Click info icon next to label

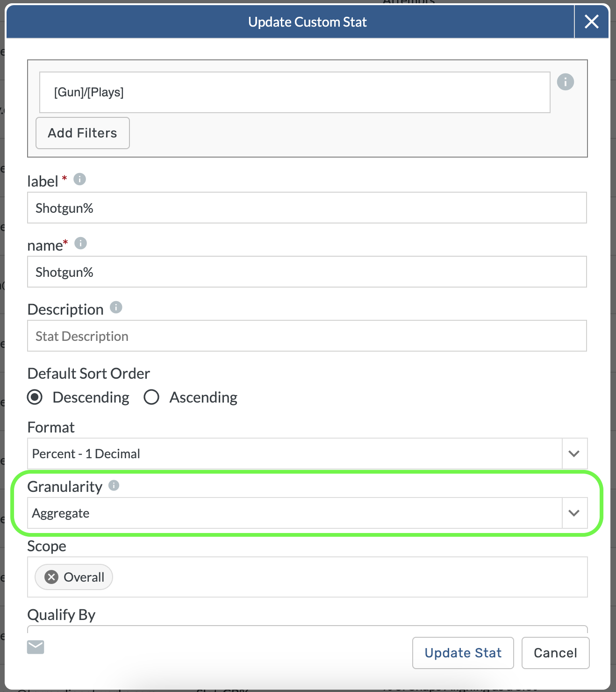pyautogui.click(x=80, y=179)
